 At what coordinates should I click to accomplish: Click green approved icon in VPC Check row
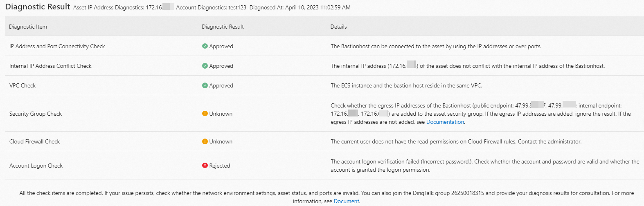[x=205, y=85]
